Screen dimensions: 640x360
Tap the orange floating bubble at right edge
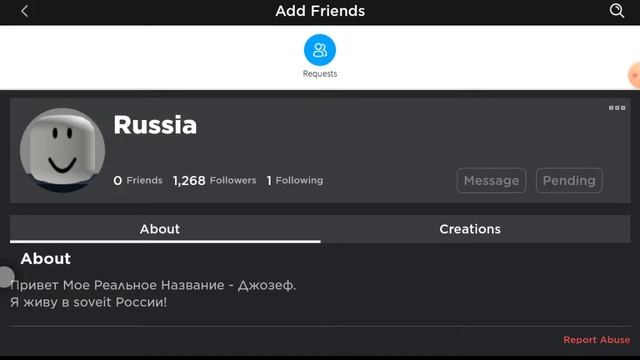pyautogui.click(x=634, y=76)
